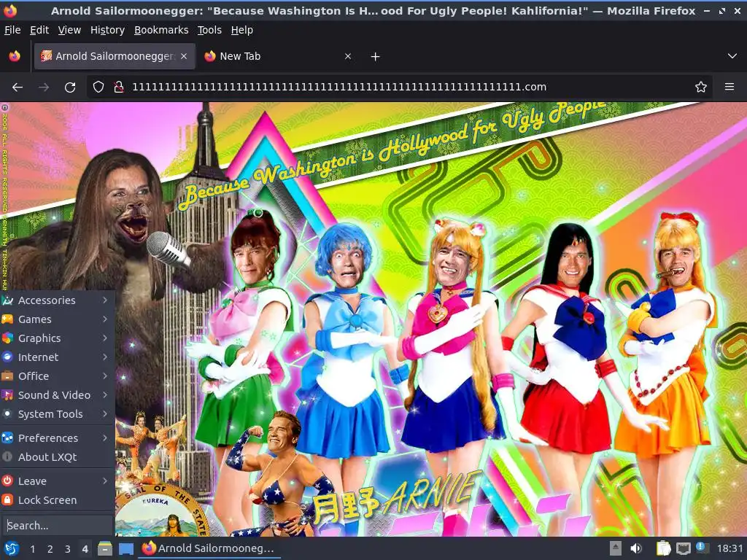Viewport: 747px width, 560px height.
Task: Click the 18:31 taskbar clock
Action: (729, 548)
